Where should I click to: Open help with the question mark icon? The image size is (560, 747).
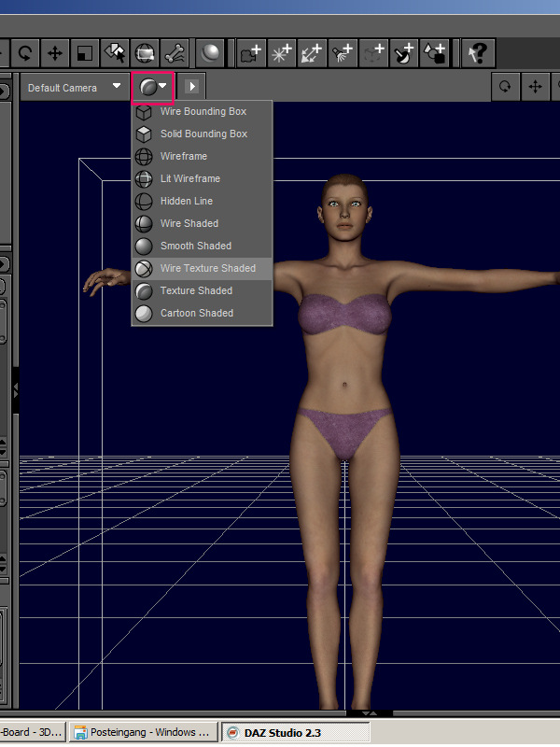(x=478, y=53)
